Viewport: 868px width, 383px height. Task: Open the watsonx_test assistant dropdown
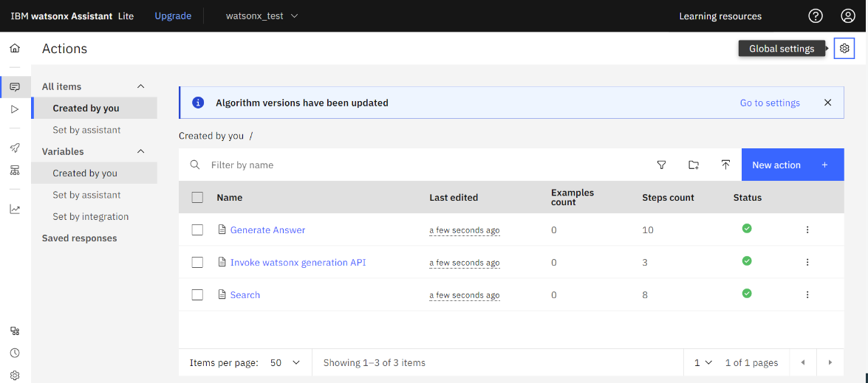tap(262, 16)
